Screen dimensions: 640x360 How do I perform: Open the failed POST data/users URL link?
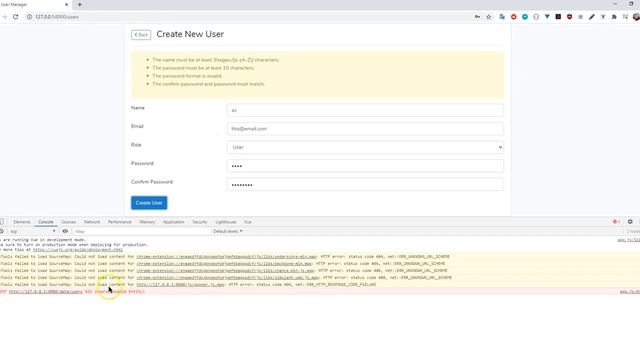coord(45,291)
